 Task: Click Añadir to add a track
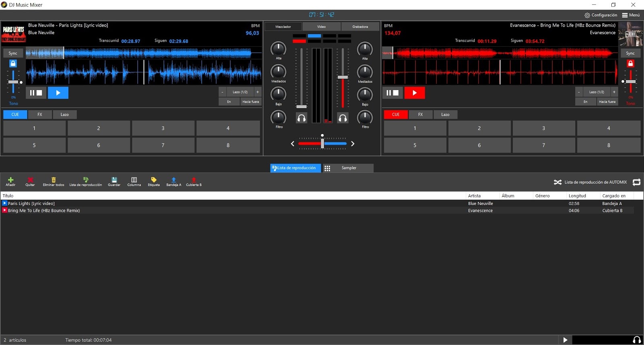(10, 182)
